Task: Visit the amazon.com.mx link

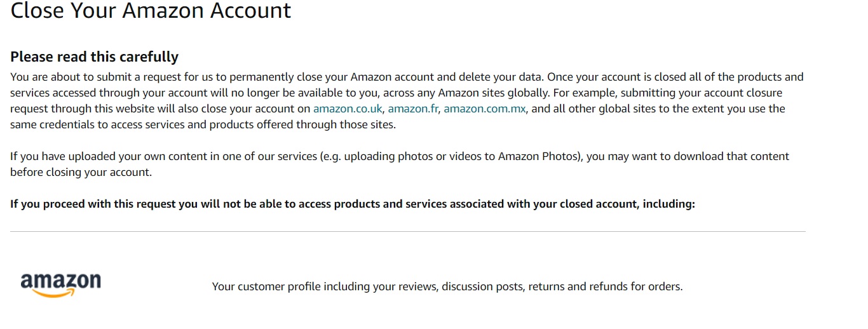Action: click(485, 109)
